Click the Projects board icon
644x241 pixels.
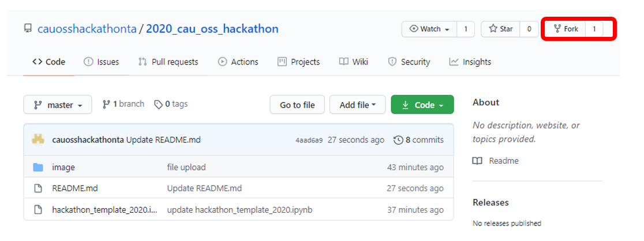(x=282, y=62)
